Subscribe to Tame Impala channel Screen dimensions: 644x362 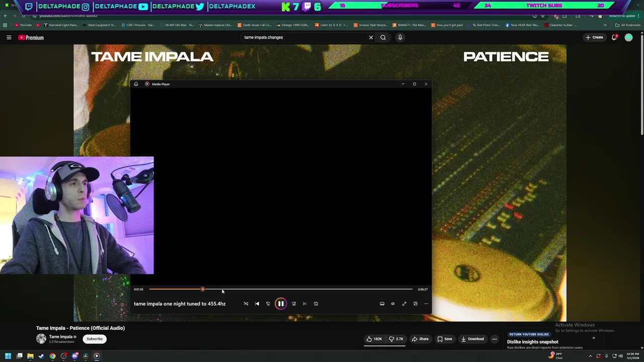[x=95, y=339]
